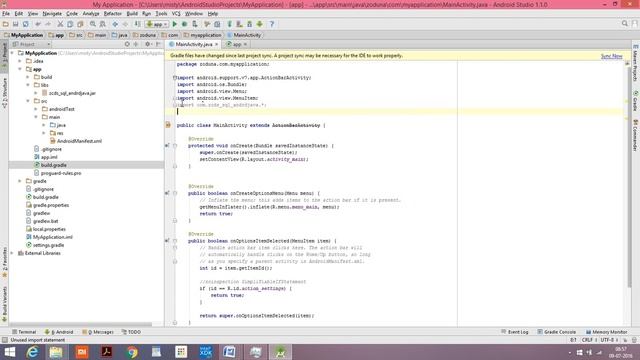Click the Replace toolbar icon

[102, 24]
